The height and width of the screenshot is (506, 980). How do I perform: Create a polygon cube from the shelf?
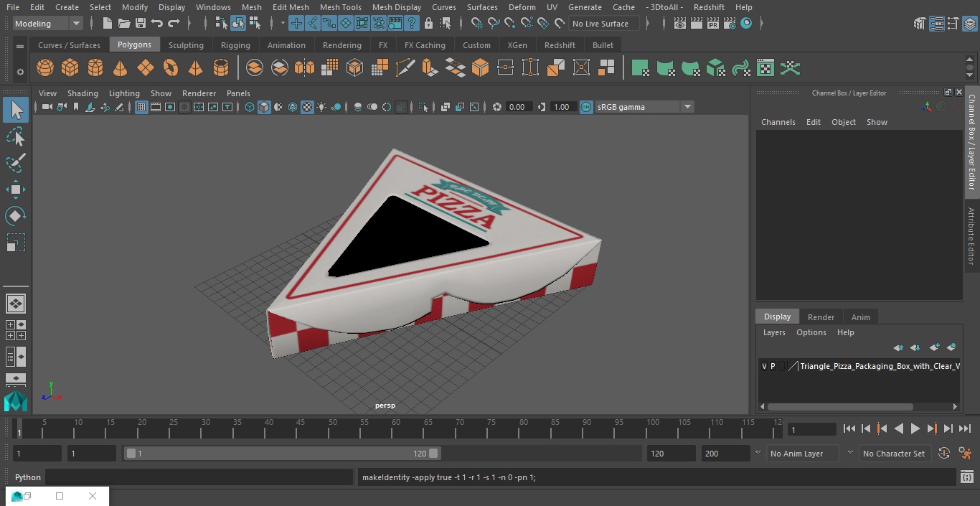pos(70,68)
